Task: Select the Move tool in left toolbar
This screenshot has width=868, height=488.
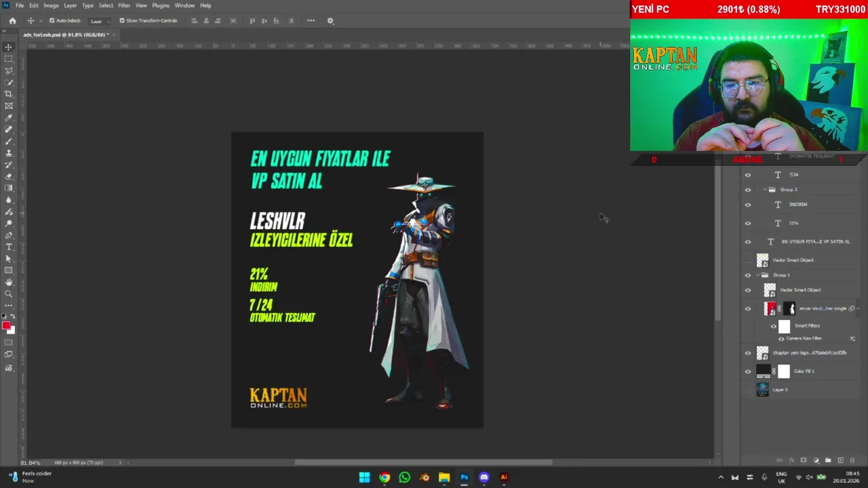Action: [x=9, y=47]
